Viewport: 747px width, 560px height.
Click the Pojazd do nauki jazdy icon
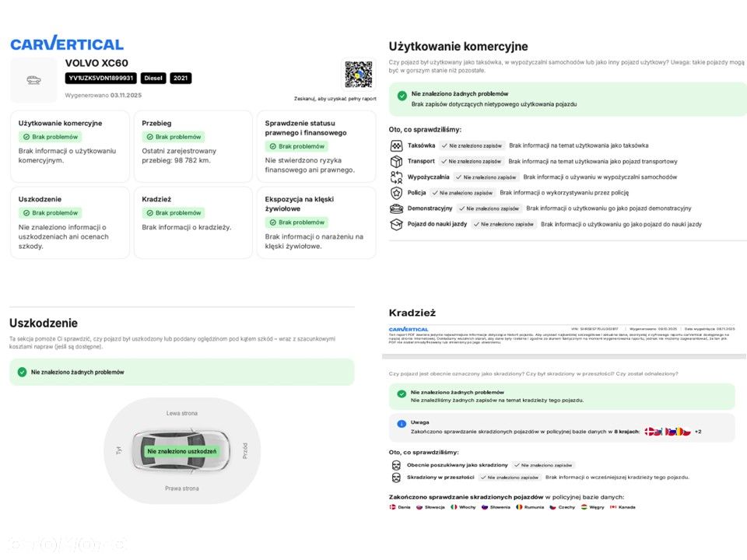pos(396,224)
